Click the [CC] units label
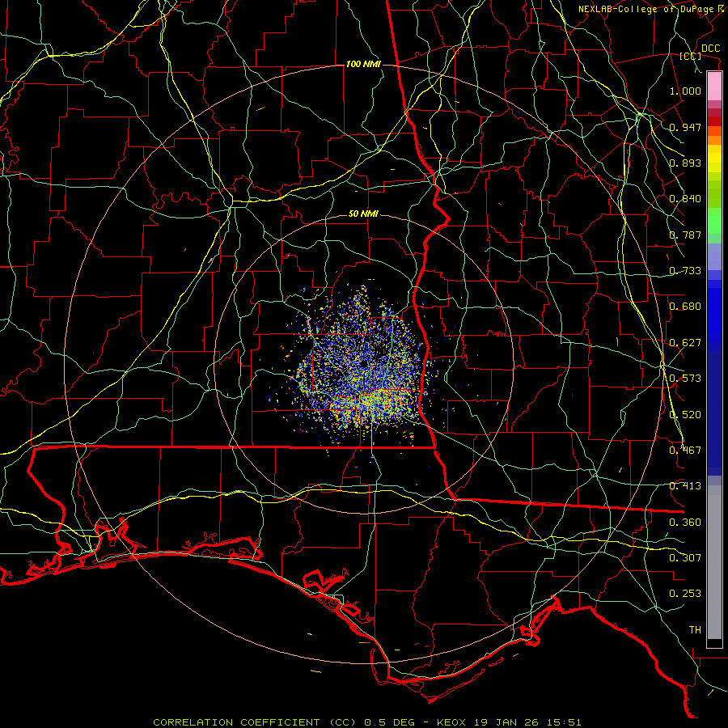 pyautogui.click(x=691, y=56)
